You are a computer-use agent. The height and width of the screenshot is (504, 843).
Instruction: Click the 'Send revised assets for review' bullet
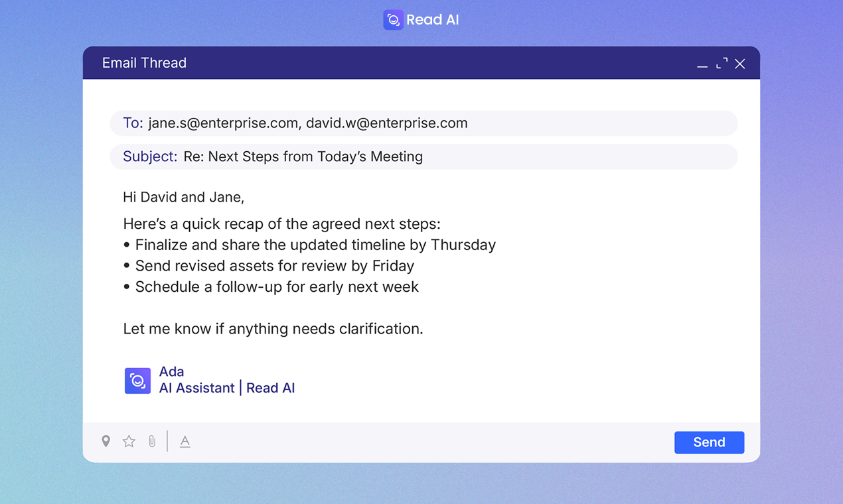click(269, 266)
